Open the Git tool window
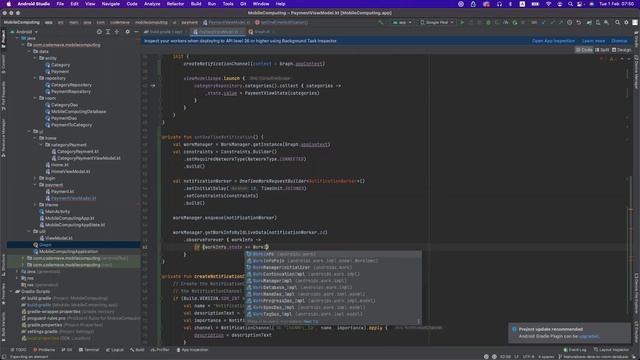 (x=67, y=350)
